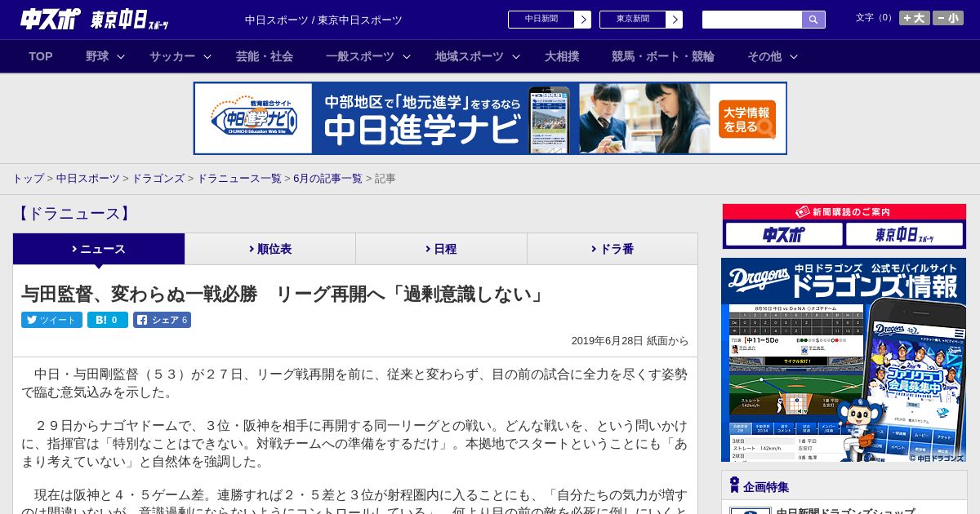This screenshot has height=514, width=980.
Task: Click the 東京中日スポーツ subscription button
Action: pos(904,235)
